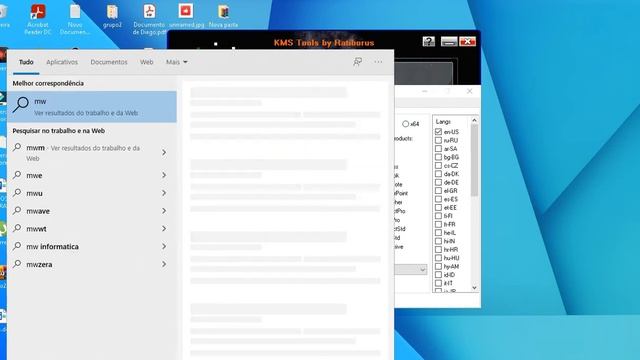Viewport: 640px width, 360px height.
Task: Click the search magnifier beside mw best match
Action: click(x=20, y=105)
